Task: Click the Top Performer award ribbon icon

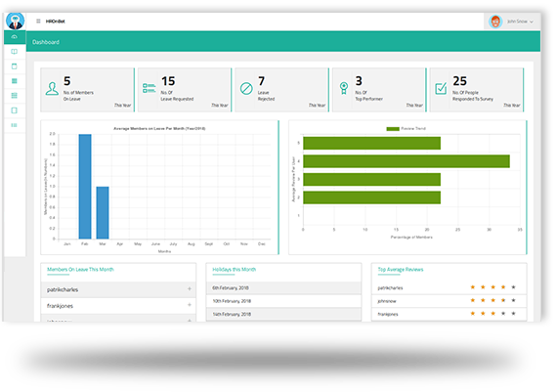Action: tap(344, 88)
